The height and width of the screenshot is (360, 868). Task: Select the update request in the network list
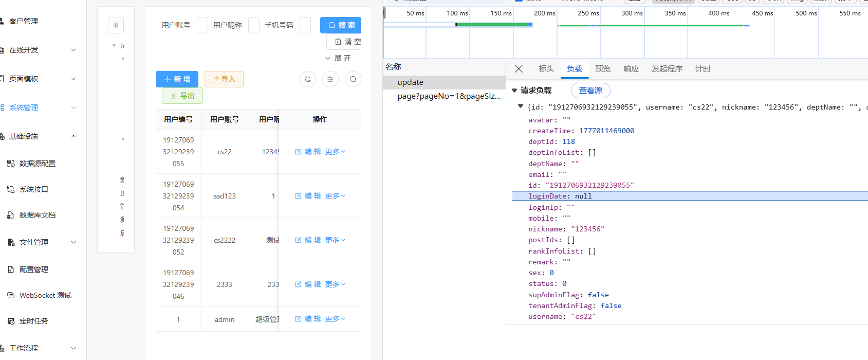pyautogui.click(x=410, y=82)
